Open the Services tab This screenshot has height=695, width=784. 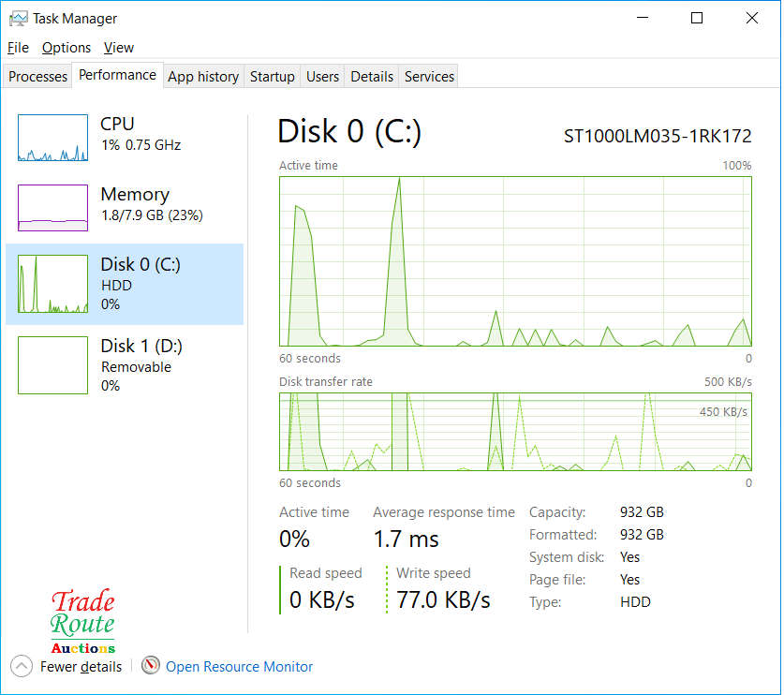[429, 77]
